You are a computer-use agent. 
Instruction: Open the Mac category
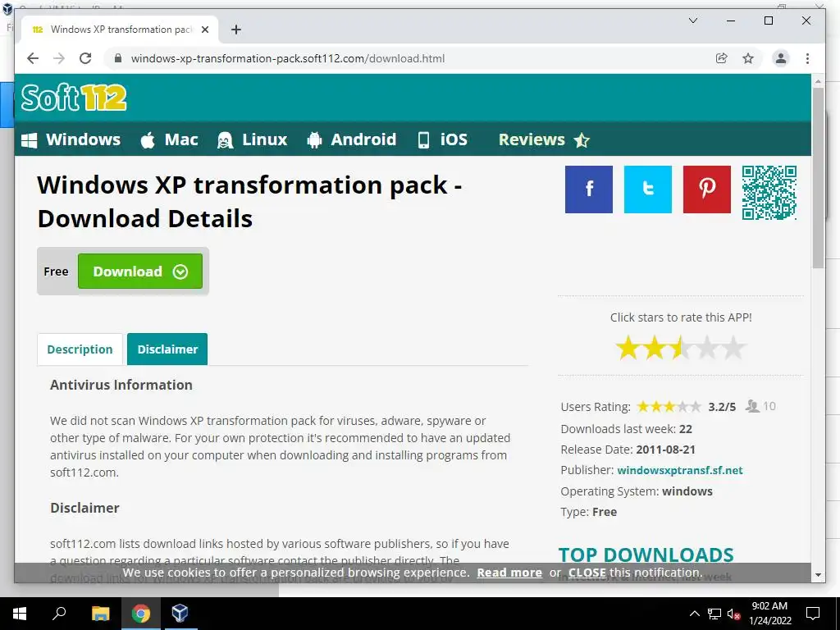tap(169, 139)
